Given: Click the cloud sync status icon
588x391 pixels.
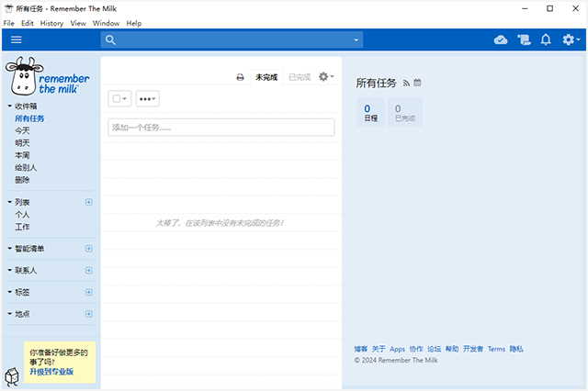Looking at the screenshot, I should point(501,39).
